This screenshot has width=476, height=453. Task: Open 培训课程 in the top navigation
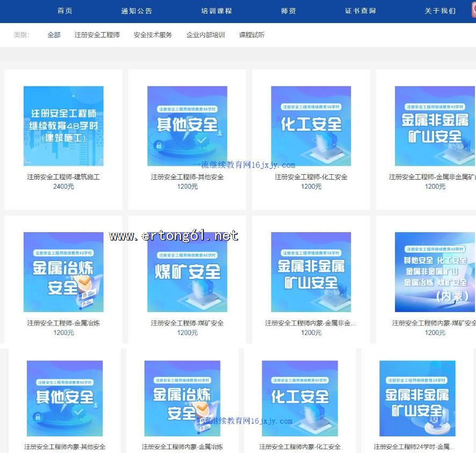tap(217, 11)
